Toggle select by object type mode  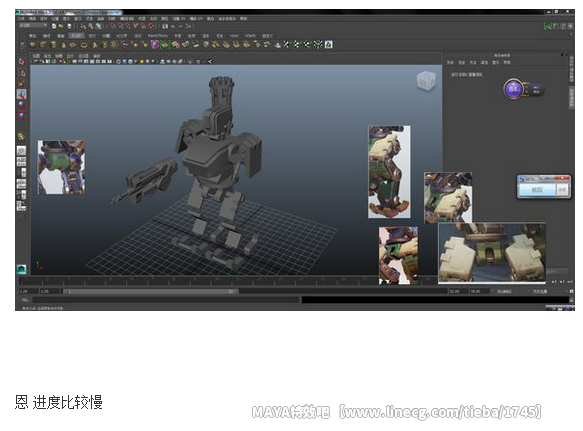click(x=91, y=26)
